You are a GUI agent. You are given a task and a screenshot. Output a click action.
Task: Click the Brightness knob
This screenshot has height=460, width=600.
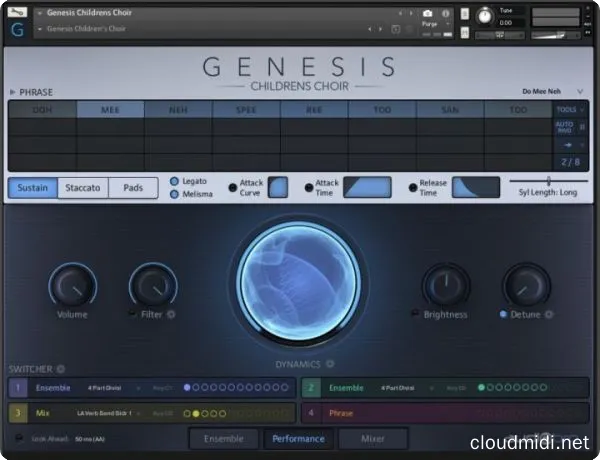click(x=446, y=285)
